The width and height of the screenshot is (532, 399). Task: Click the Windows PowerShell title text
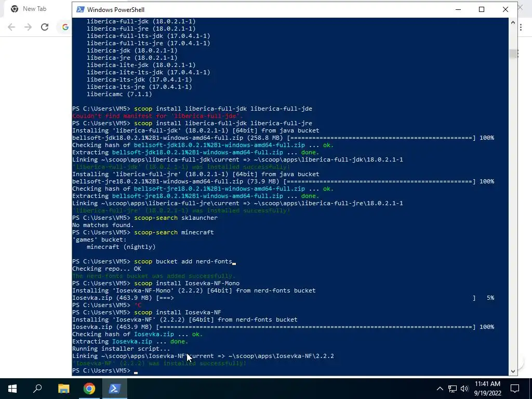(116, 10)
